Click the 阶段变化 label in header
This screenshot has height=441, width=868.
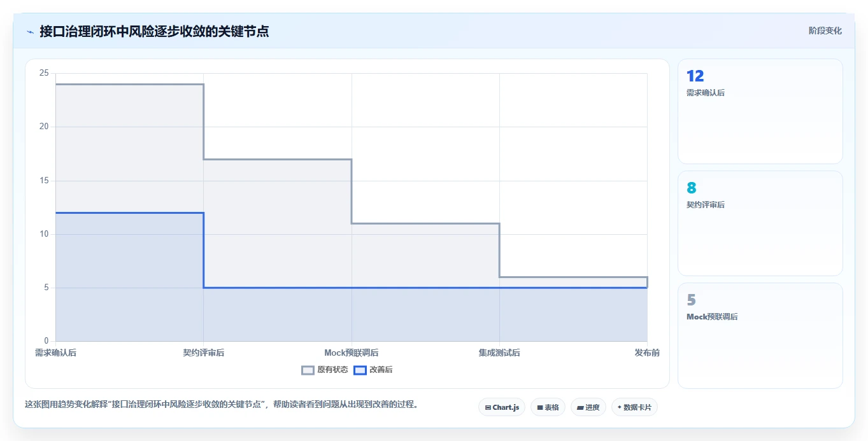[x=825, y=31]
